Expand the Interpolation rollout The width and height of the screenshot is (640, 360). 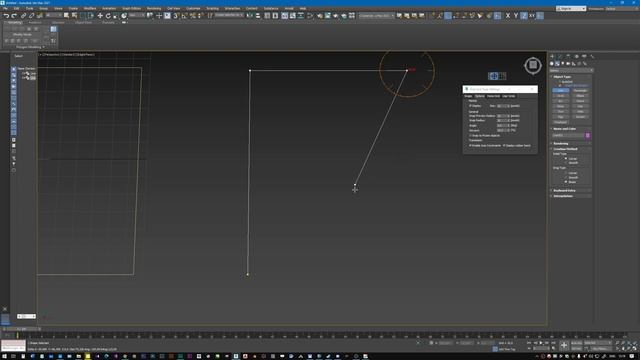[x=571, y=196]
